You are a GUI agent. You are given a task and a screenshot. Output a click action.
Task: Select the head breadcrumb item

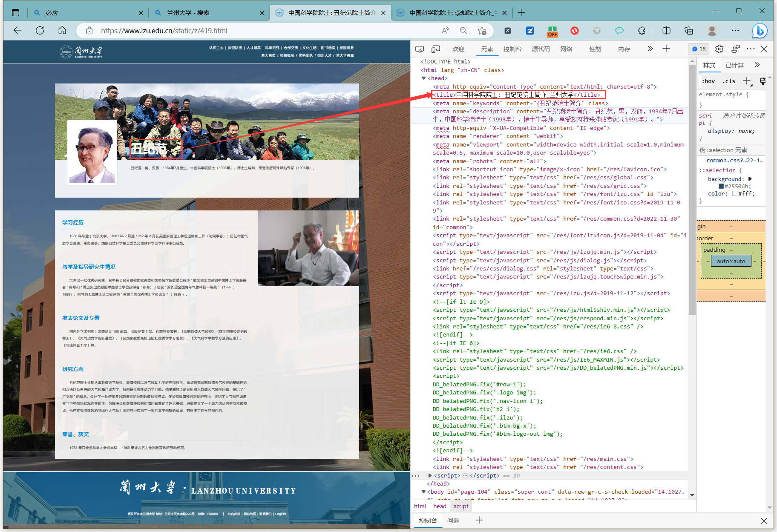pos(440,506)
